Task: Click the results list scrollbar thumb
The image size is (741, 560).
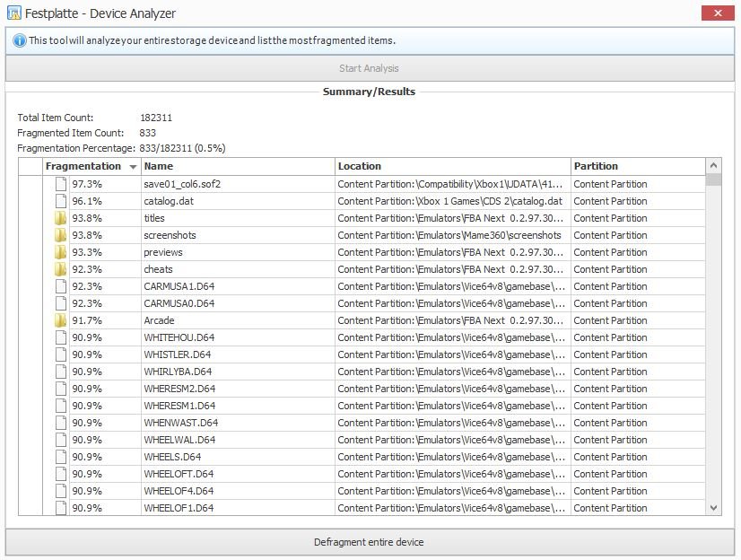Action: click(x=713, y=179)
